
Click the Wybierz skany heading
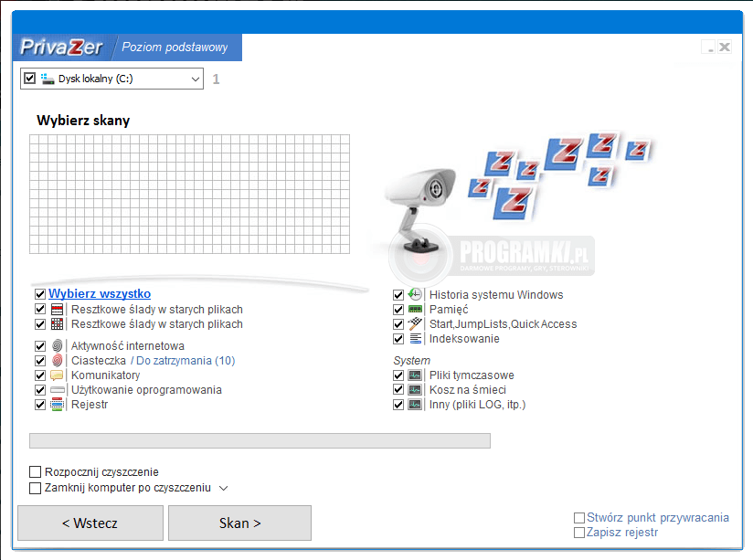tap(83, 120)
